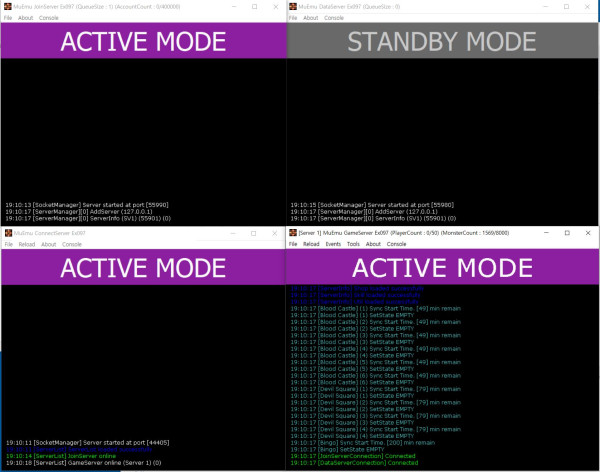600x472 pixels.
Task: Open the Reload menu in GameServer
Action: (x=311, y=244)
